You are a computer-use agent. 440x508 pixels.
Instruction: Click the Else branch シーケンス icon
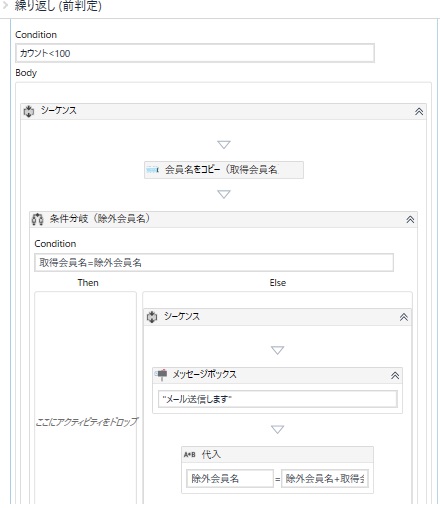point(152,317)
